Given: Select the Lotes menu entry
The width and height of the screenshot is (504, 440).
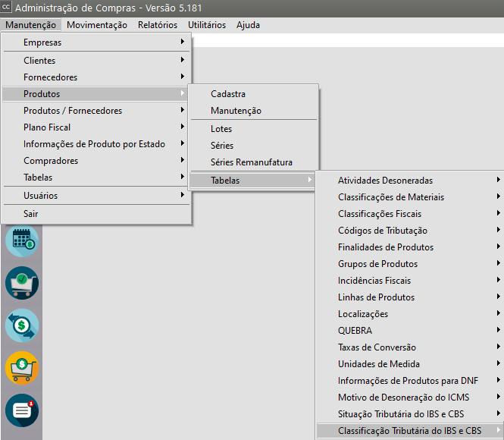Looking at the screenshot, I should click(221, 129).
